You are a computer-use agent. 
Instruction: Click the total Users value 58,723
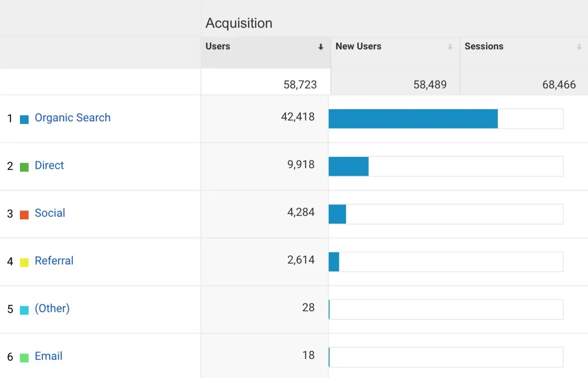(300, 83)
